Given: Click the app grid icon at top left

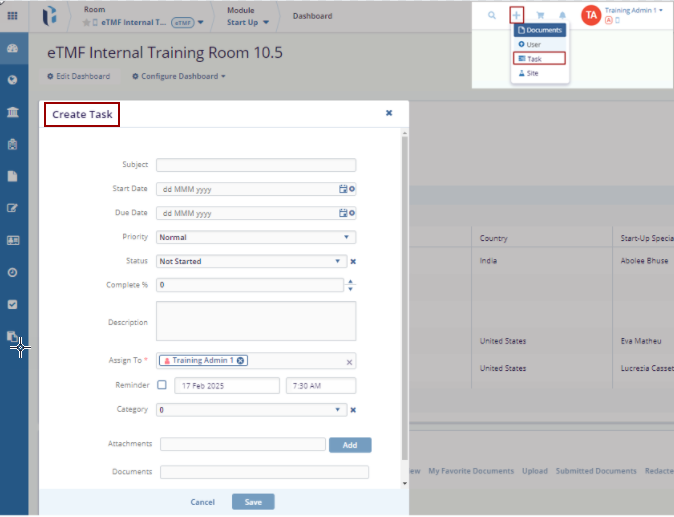Looking at the screenshot, I should click(x=13, y=16).
